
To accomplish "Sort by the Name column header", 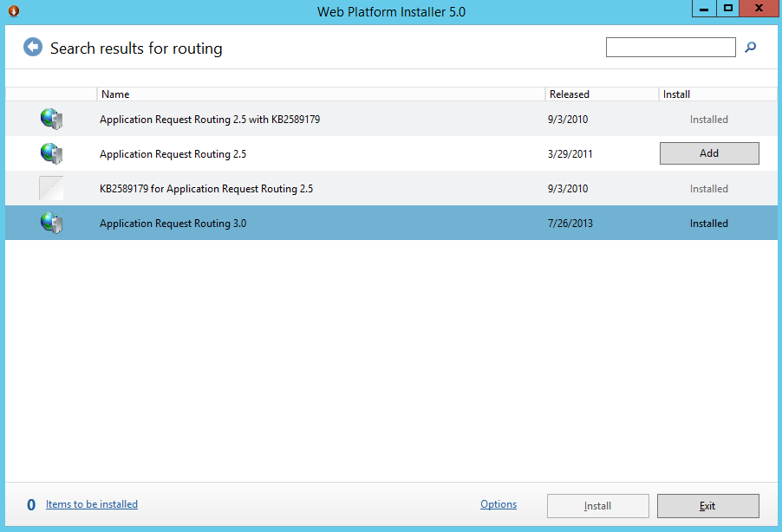I will tap(321, 94).
